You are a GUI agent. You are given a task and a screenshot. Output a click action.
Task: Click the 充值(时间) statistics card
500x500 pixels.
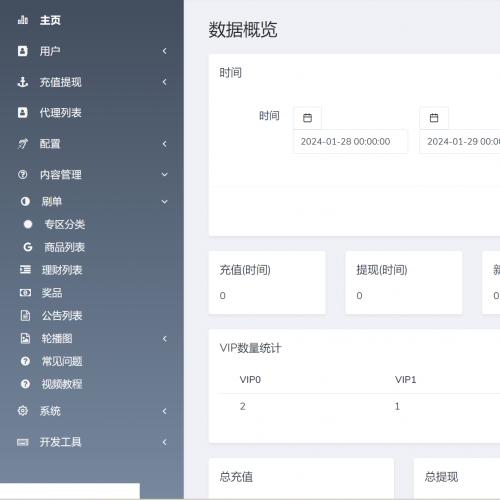coord(267,283)
